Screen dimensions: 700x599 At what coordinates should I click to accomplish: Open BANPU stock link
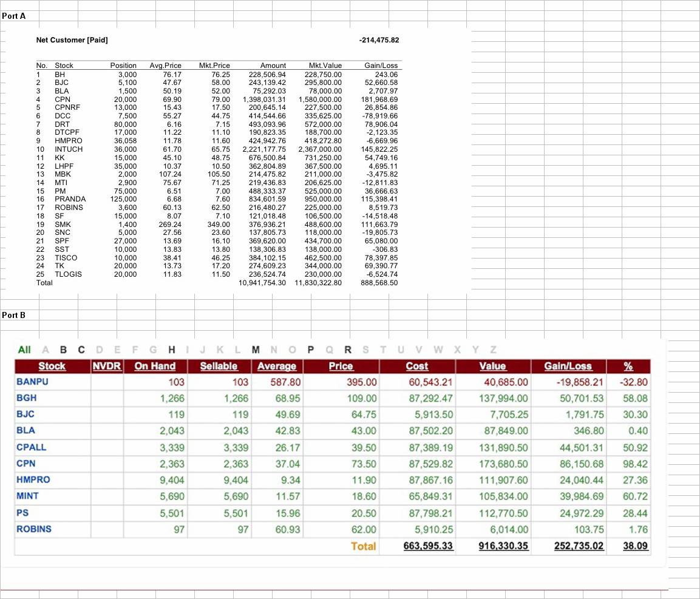tap(32, 382)
